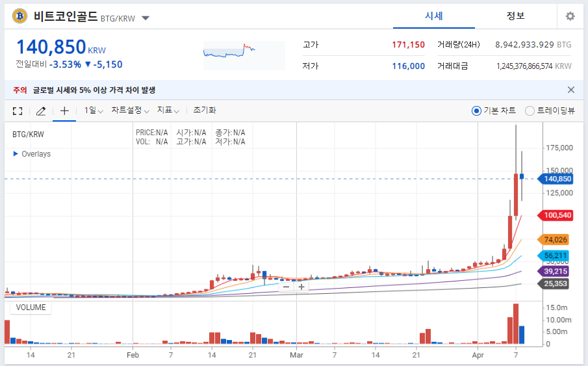Open settings with the gear icon

click(x=570, y=16)
